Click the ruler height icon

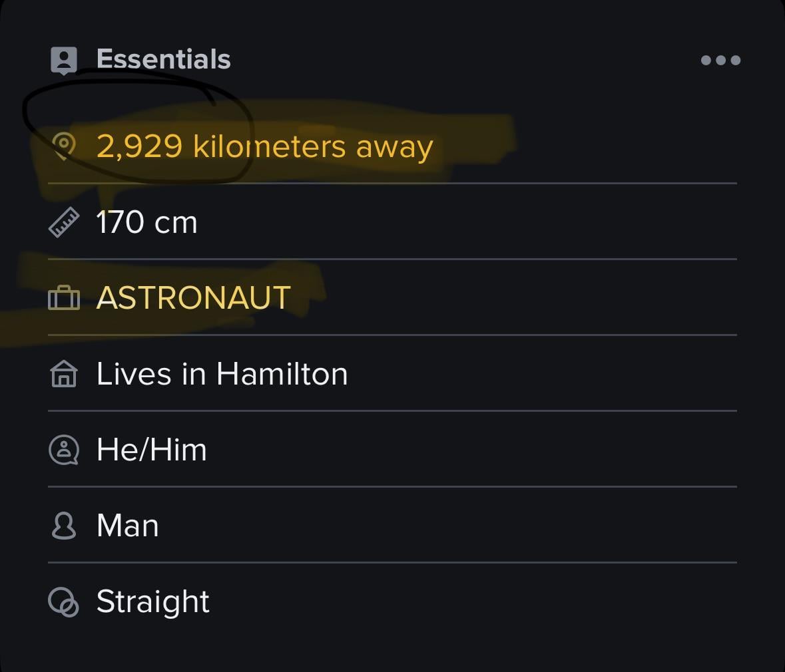(64, 222)
